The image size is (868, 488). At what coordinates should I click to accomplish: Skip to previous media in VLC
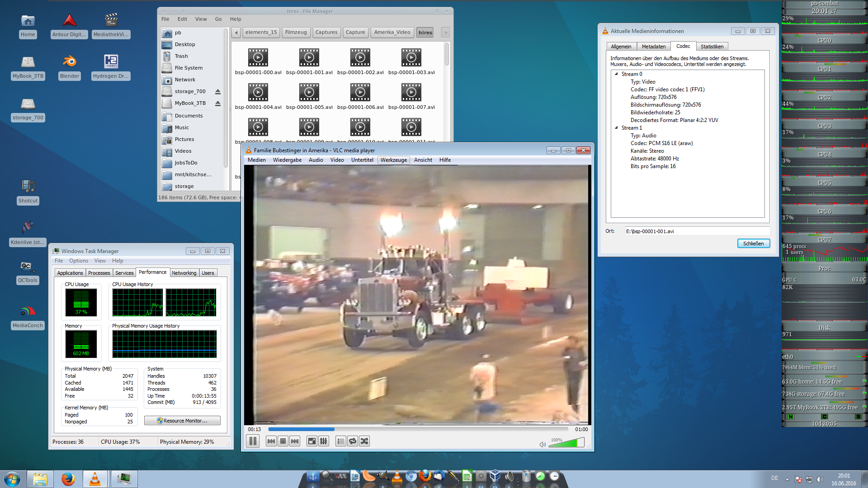pos(271,441)
